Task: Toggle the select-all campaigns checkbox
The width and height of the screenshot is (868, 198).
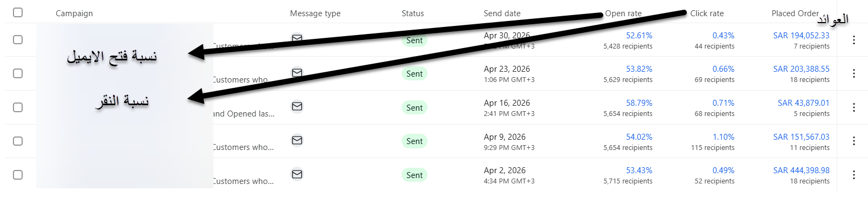Action: point(18,12)
